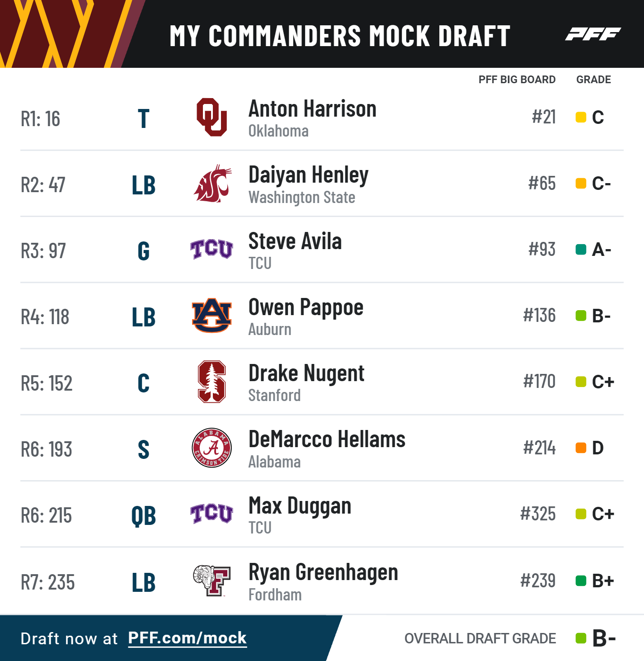Click the Auburn Tigers logo
The height and width of the screenshot is (661, 644).
click(x=212, y=315)
